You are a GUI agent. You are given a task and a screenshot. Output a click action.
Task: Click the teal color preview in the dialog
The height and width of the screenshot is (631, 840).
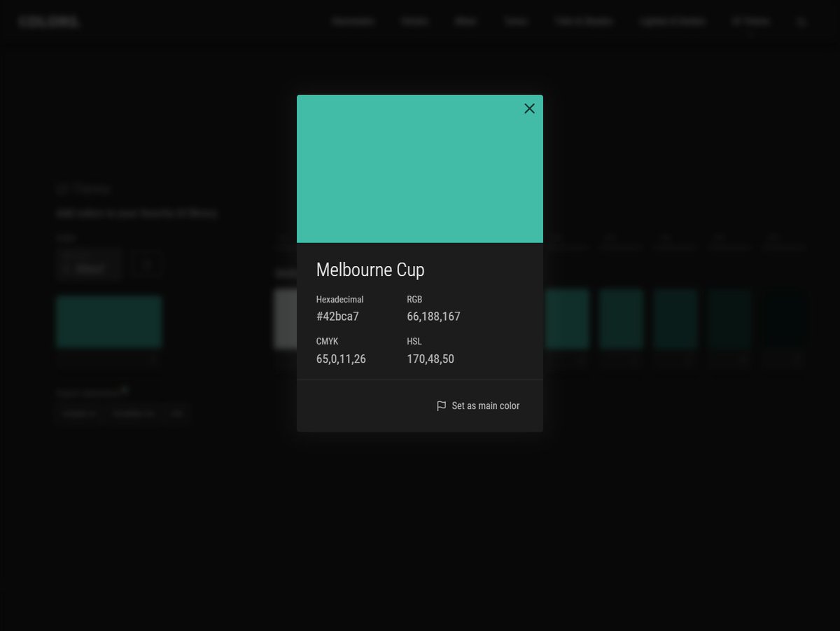(x=420, y=169)
